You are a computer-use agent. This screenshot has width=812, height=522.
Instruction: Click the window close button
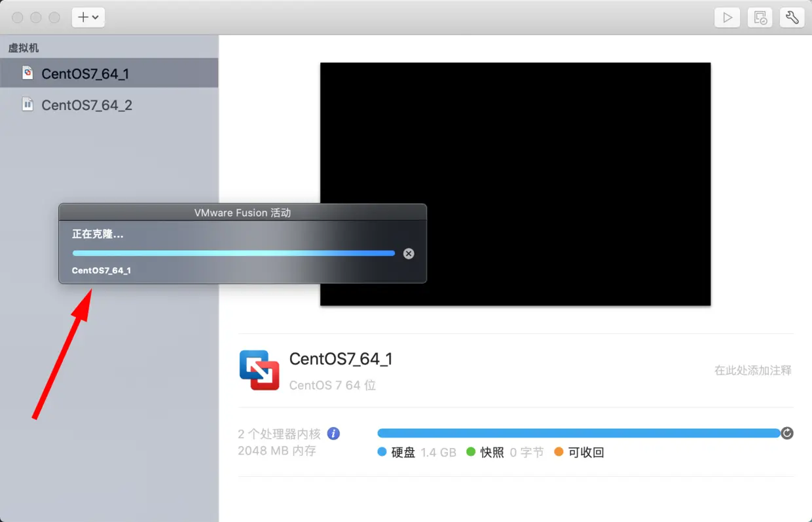(x=18, y=18)
